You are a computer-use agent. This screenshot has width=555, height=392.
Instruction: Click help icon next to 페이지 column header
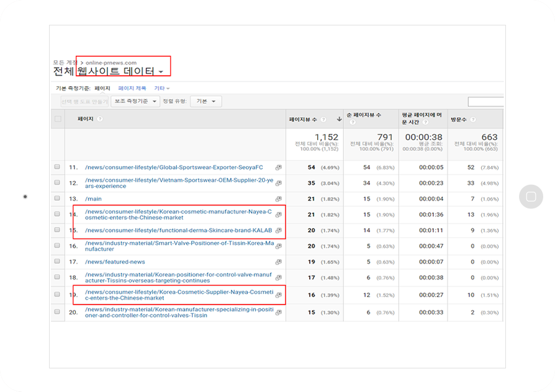(100, 119)
